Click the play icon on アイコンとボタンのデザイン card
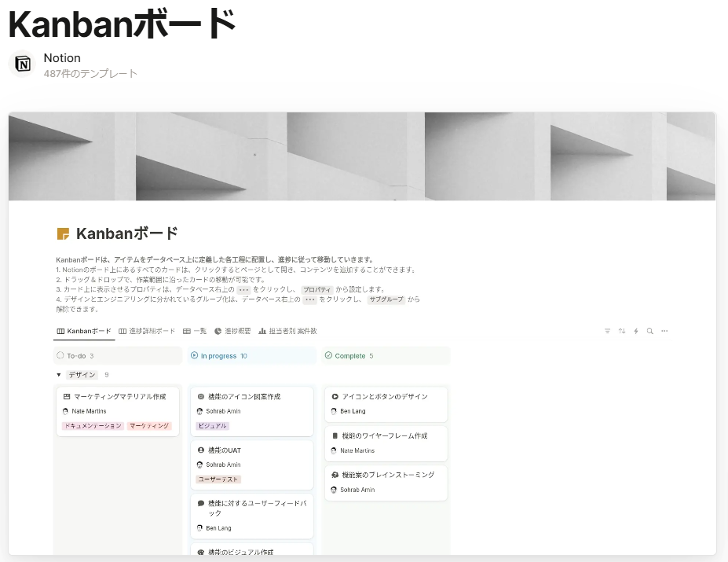This screenshot has width=728, height=562. (335, 396)
